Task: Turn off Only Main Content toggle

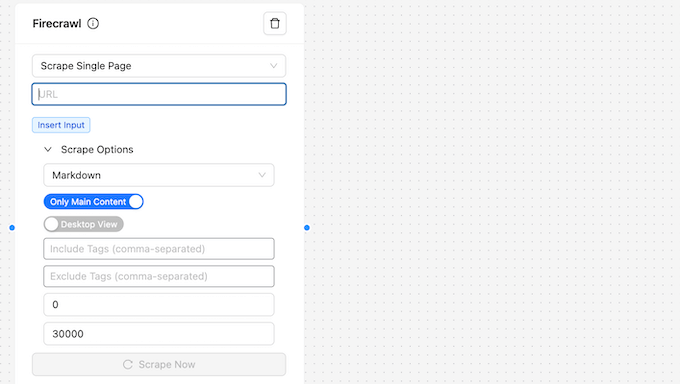Action: click(x=93, y=202)
